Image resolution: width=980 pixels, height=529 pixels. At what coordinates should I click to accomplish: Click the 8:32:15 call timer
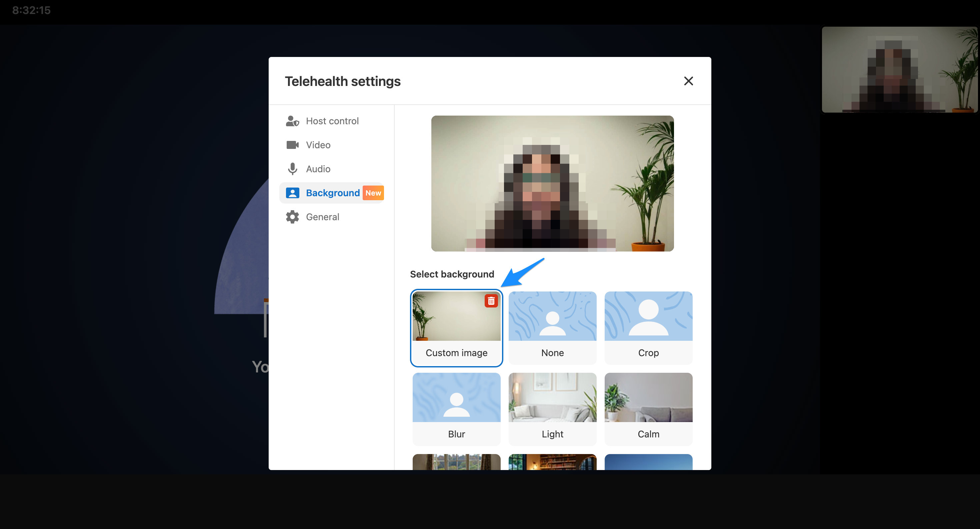[x=31, y=10]
